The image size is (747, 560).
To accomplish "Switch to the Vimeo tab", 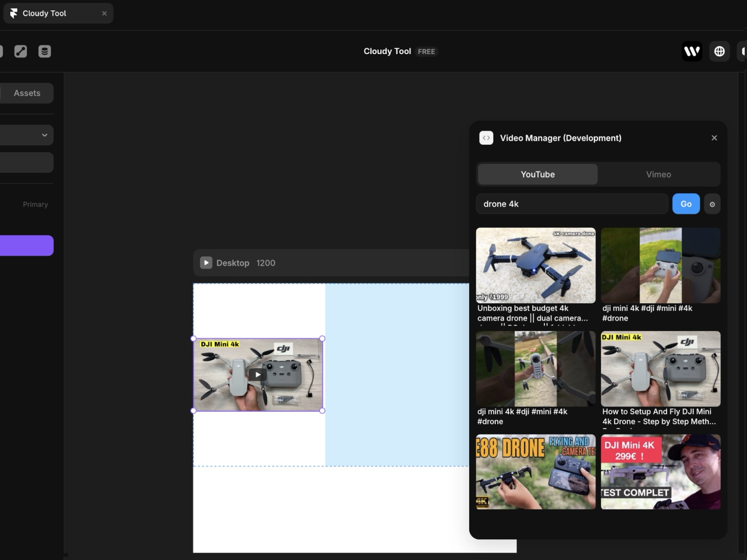I will tap(658, 174).
